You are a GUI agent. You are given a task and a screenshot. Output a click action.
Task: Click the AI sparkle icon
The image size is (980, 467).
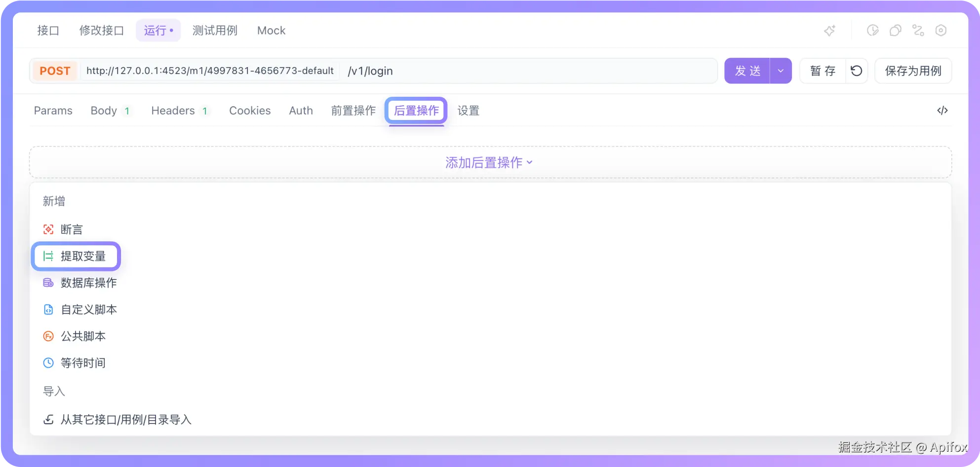830,31
